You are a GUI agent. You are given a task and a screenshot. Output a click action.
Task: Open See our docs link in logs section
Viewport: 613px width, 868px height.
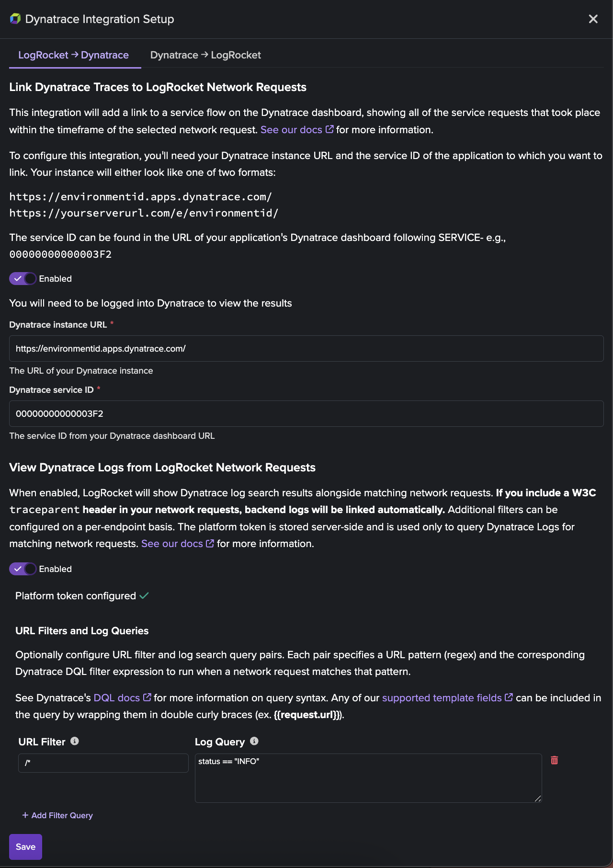pyautogui.click(x=172, y=544)
